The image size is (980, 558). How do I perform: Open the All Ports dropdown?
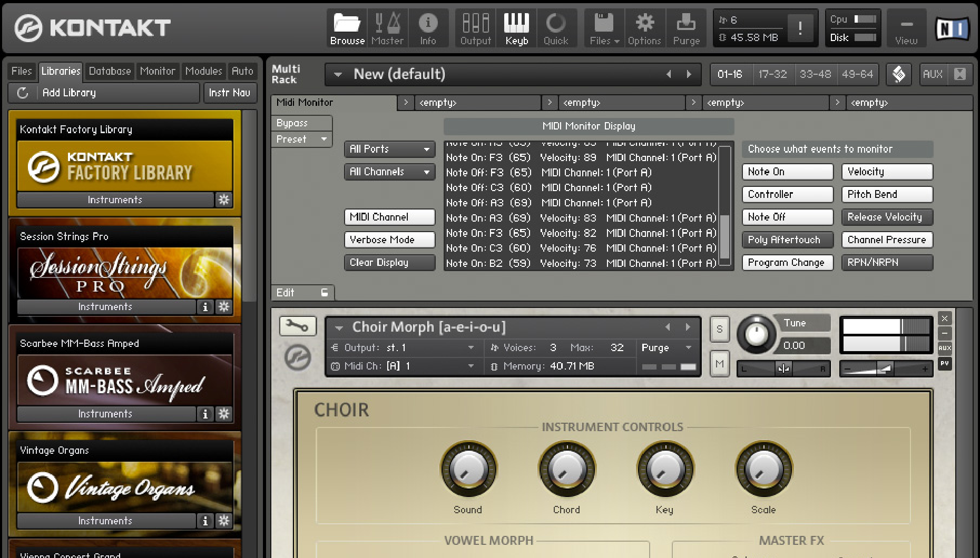tap(389, 149)
